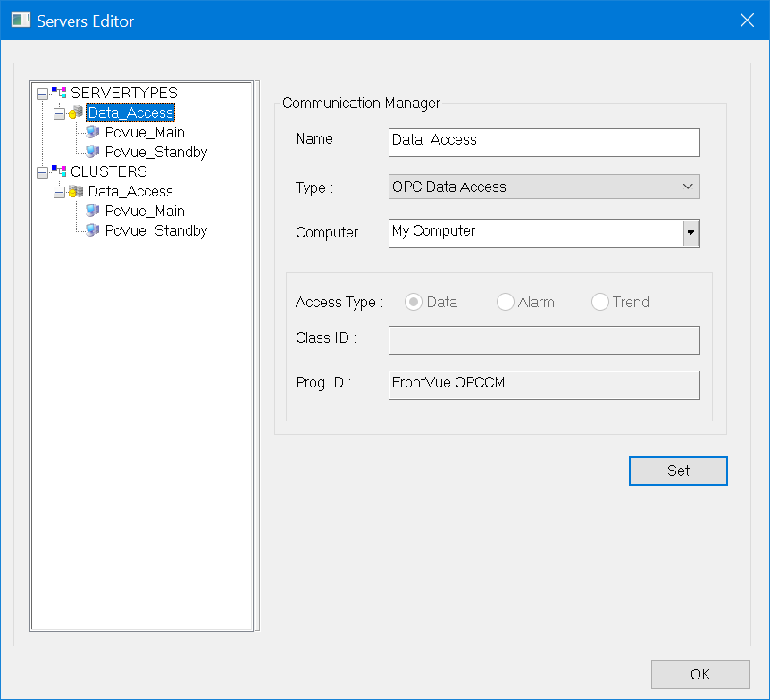Click the database icon of Data_Access under CLUSTERS
Image resolution: width=770 pixels, height=700 pixels.
point(76,192)
